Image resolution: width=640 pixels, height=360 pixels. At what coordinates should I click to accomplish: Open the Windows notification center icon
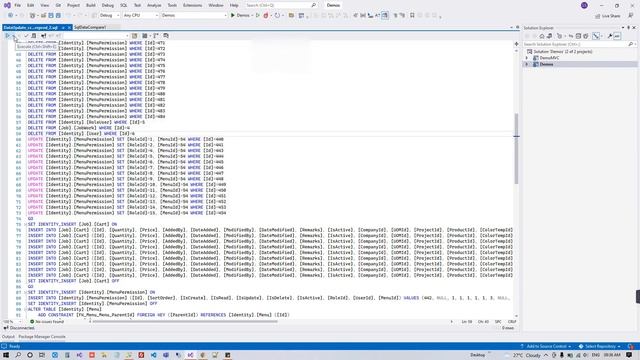[x=629, y=355]
